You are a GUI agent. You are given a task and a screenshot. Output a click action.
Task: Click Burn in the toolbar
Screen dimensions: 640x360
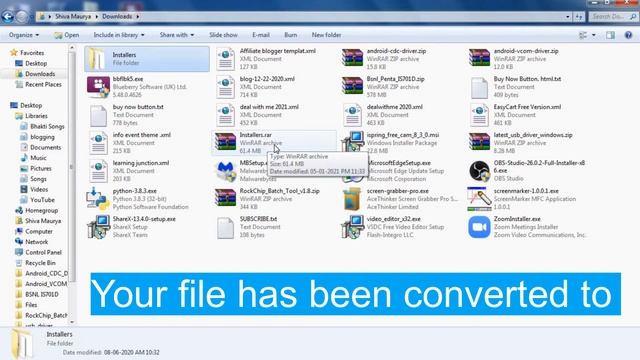291,35
